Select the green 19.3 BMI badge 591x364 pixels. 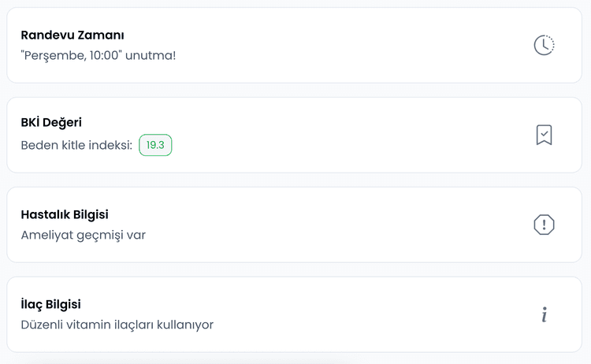point(155,145)
